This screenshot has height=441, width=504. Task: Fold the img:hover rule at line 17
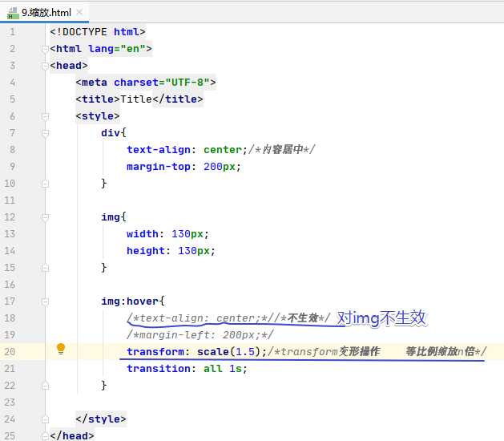pos(45,301)
